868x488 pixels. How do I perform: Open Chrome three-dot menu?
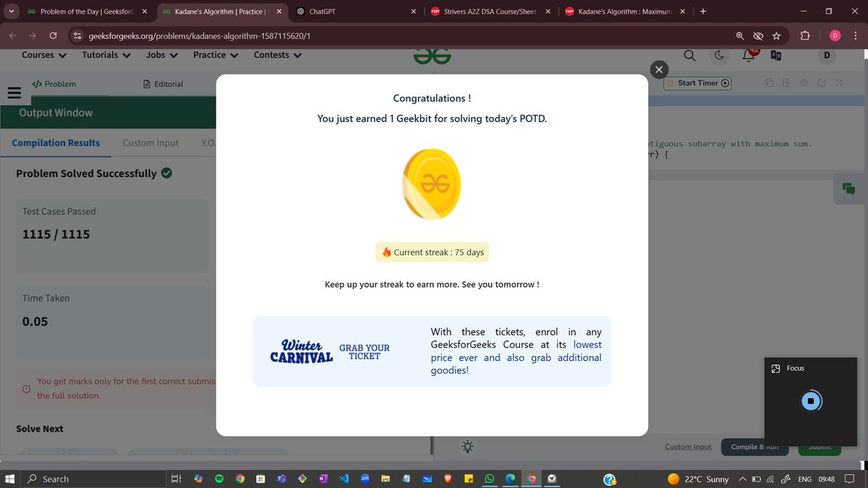pyautogui.click(x=856, y=35)
